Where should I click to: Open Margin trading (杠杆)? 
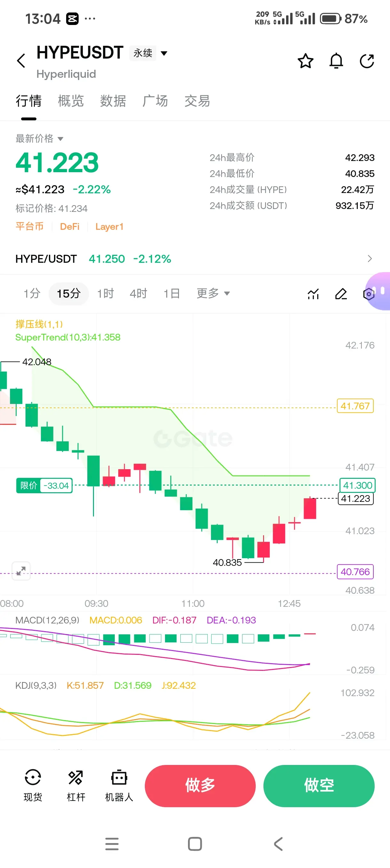point(76,785)
